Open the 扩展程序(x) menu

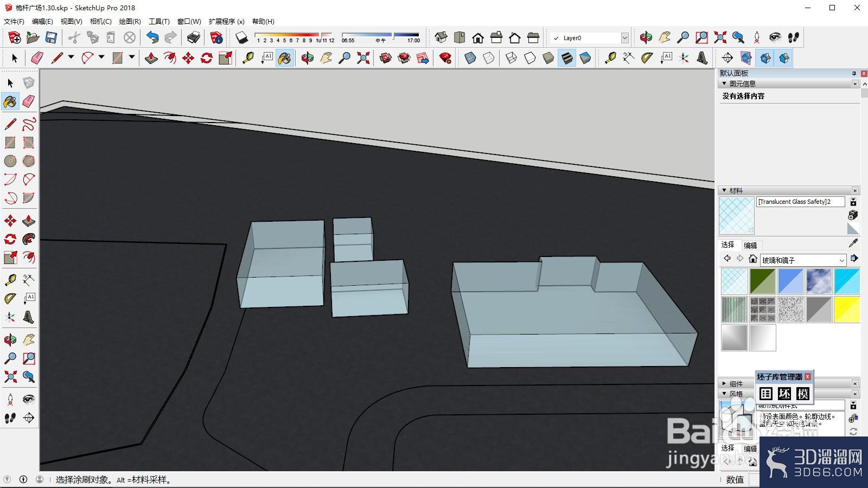click(x=226, y=22)
